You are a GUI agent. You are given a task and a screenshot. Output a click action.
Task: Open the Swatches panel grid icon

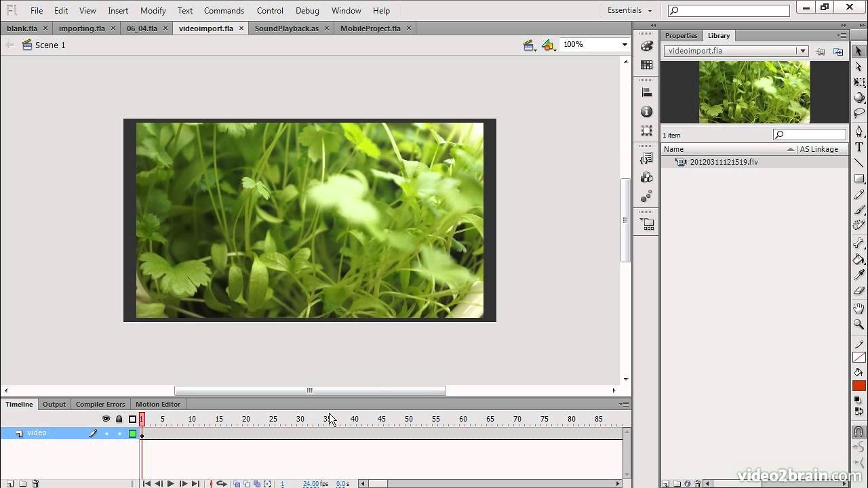[647, 65]
